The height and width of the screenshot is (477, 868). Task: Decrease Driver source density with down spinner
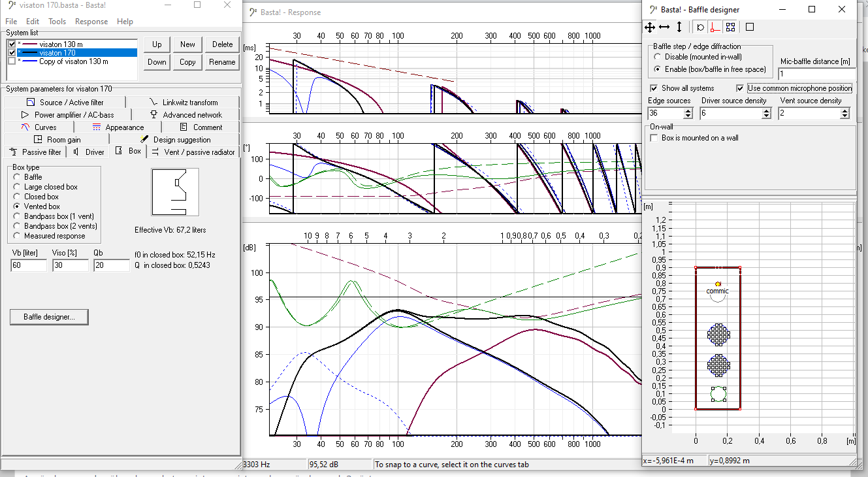pos(767,116)
